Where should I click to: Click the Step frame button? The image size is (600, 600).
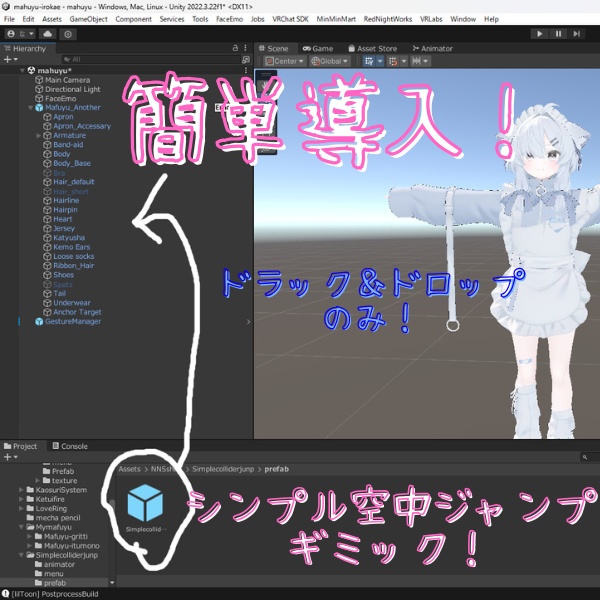click(576, 34)
